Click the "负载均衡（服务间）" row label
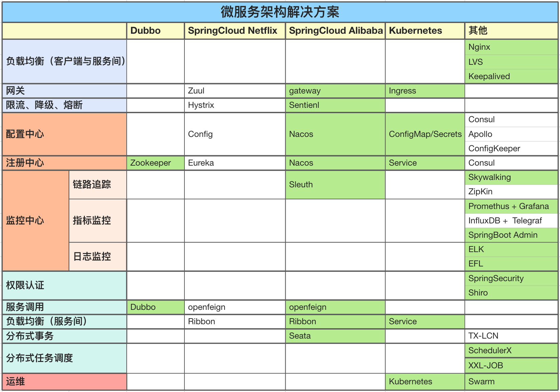560x392 pixels. point(64,322)
